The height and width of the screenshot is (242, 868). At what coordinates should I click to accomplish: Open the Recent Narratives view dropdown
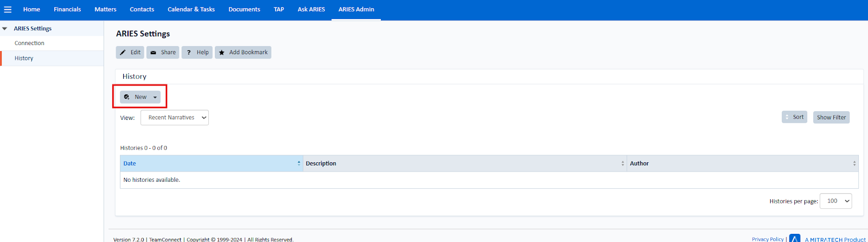click(x=175, y=117)
